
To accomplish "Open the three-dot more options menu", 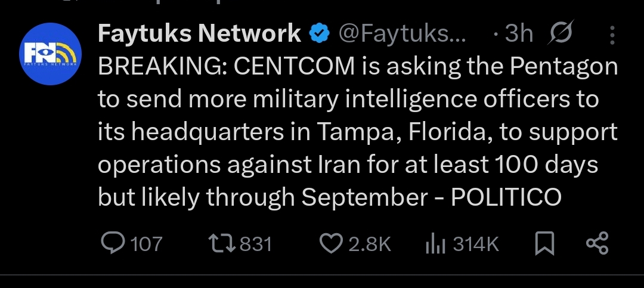I will tap(612, 35).
